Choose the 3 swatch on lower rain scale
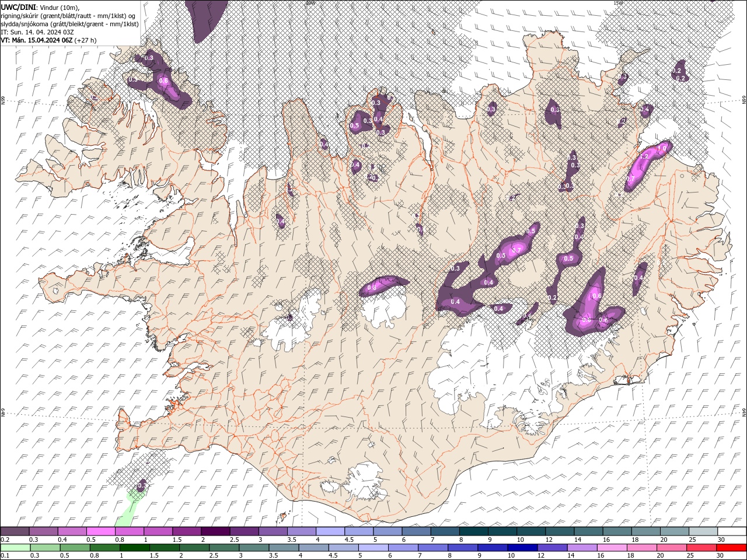Image resolution: width=747 pixels, height=560 pixels. point(254,548)
